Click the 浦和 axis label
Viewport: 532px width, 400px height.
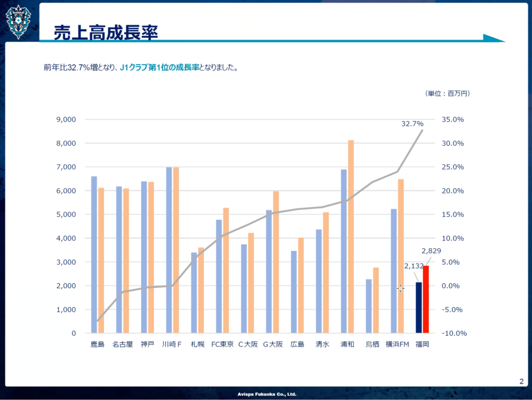347,344
